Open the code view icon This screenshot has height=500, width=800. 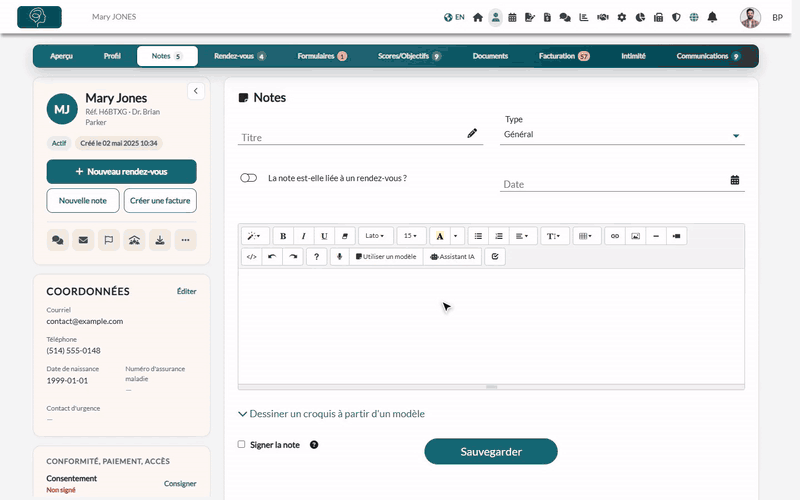[252, 257]
